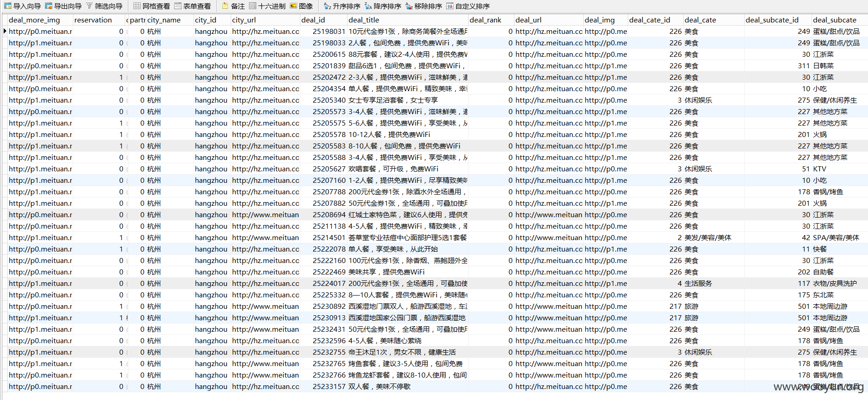
Task: Click title cell 10-12人餐，提供免费WiFi
Action: pos(408,134)
